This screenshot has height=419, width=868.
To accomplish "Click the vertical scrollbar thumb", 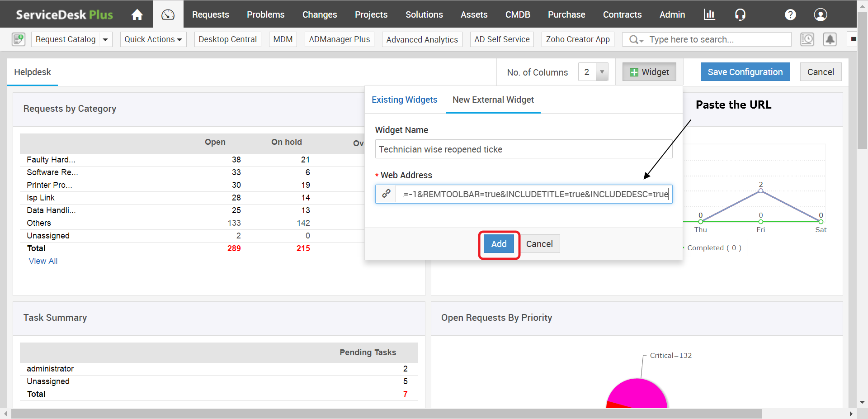I will pyautogui.click(x=863, y=80).
